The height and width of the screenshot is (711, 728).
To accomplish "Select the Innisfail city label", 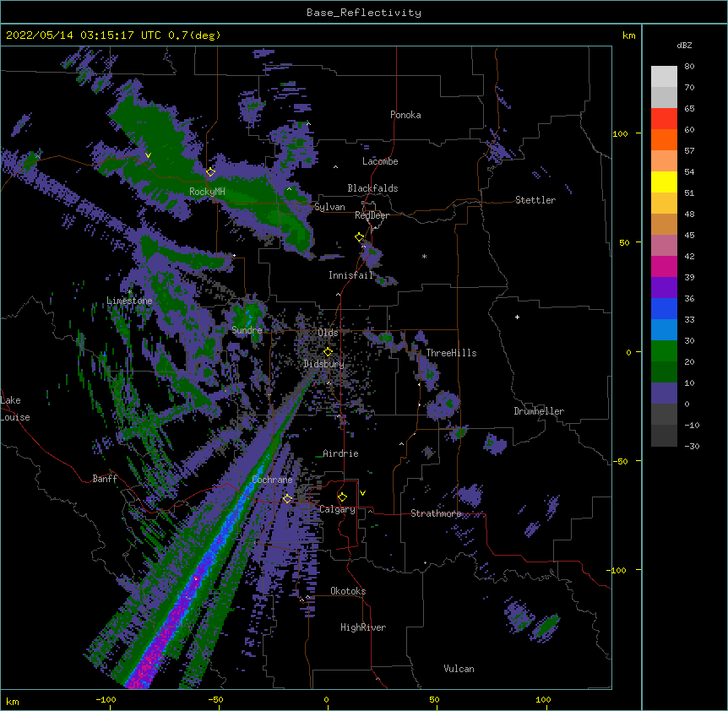I will [x=350, y=275].
